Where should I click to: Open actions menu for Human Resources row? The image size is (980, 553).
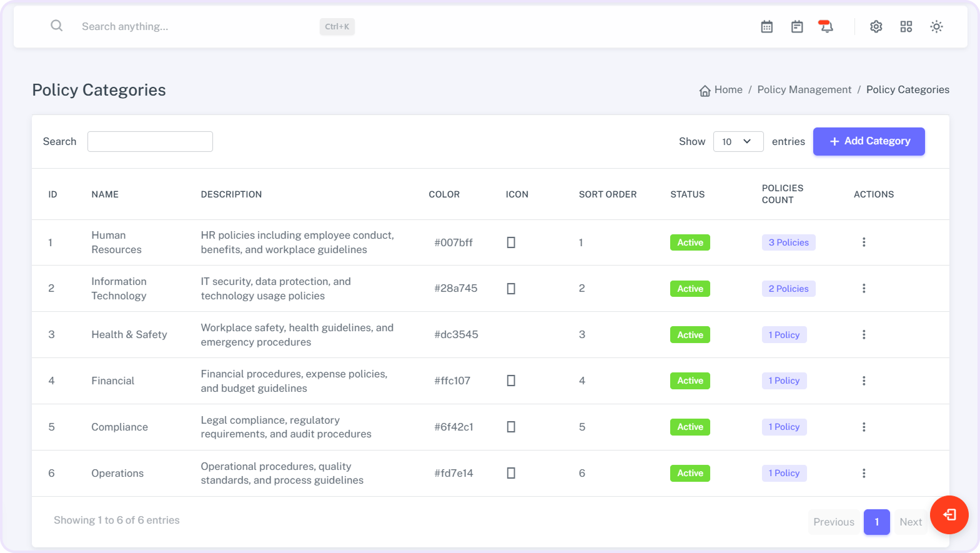click(864, 242)
